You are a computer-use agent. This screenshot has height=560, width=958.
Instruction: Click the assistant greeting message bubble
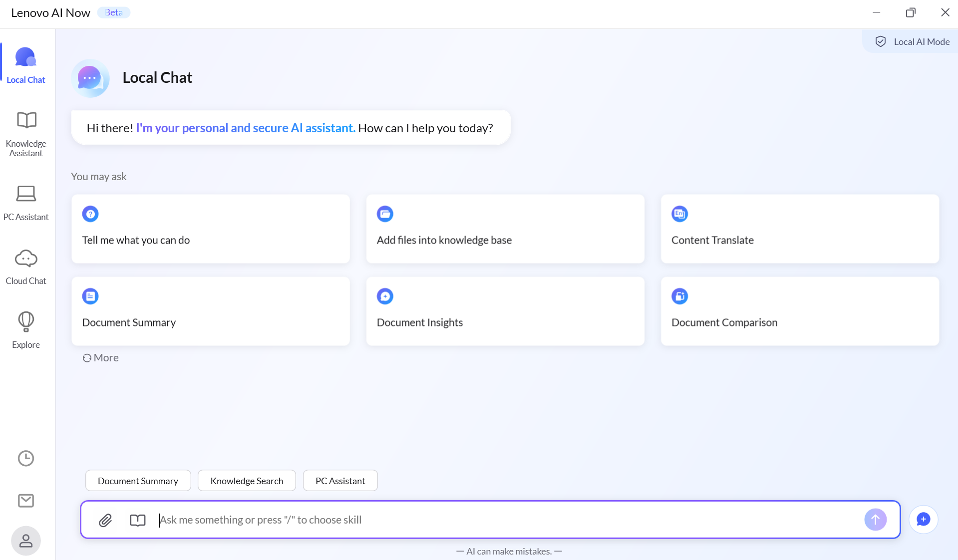click(291, 128)
